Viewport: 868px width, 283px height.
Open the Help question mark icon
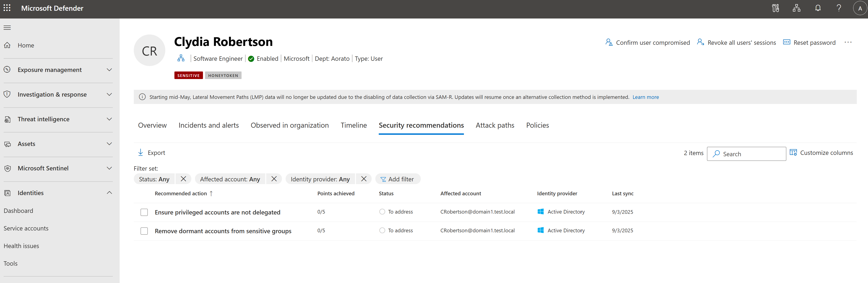coord(839,8)
